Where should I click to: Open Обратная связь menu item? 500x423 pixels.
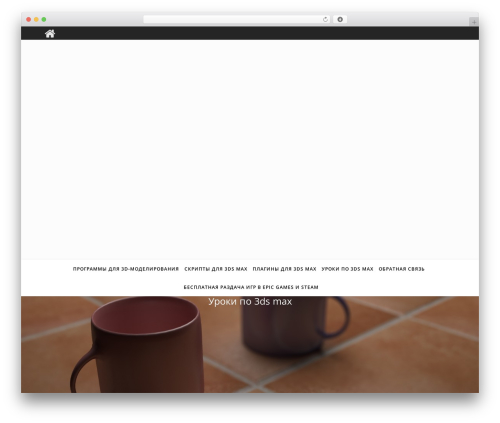click(x=402, y=269)
